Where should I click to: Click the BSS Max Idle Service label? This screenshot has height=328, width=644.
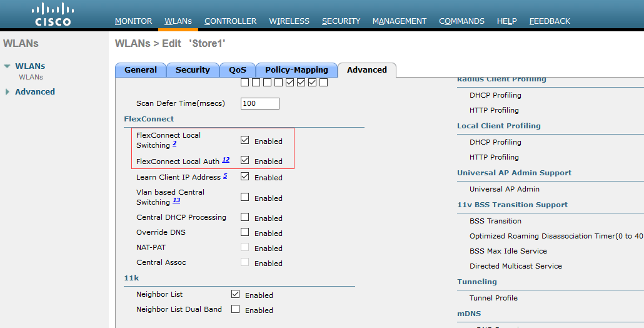[508, 251]
